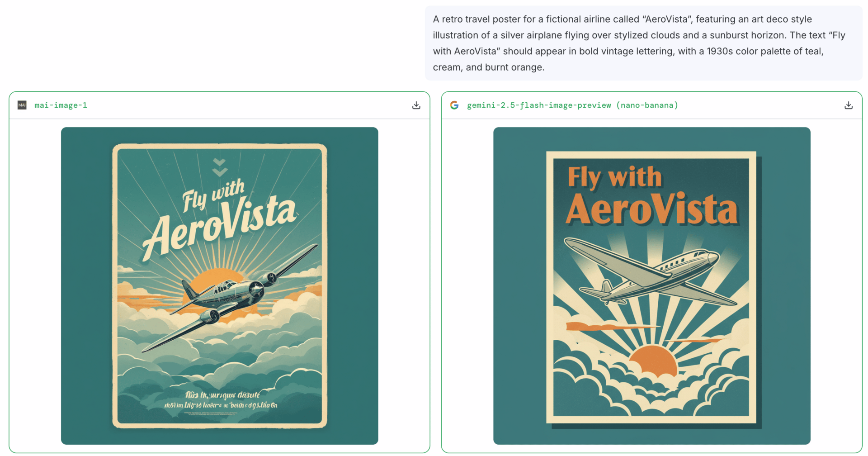Viewport: 868px width, 456px height.
Task: Select the gemini-2.5-flash-image-preview model name
Action: coord(539,105)
